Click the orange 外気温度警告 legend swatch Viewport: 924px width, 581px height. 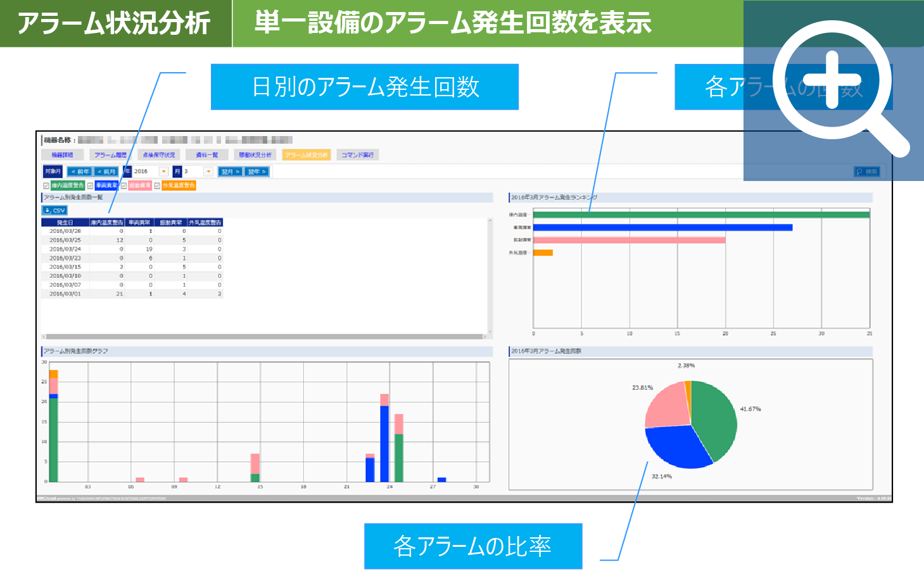179,185
